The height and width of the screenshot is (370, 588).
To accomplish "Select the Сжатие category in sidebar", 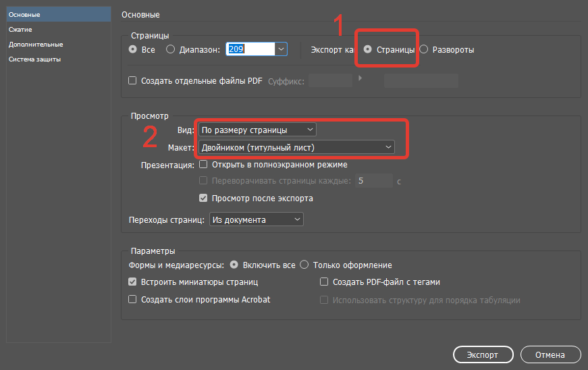I will (x=20, y=30).
